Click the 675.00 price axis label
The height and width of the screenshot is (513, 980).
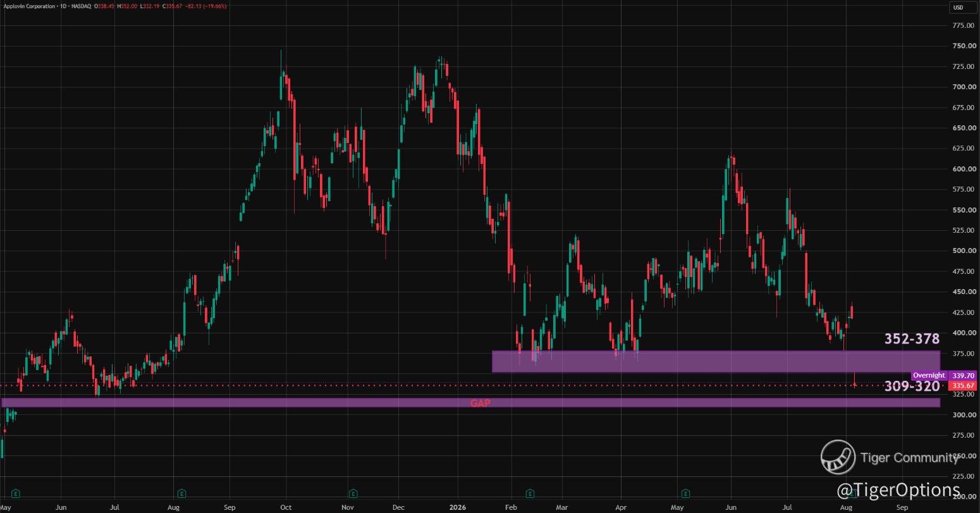pyautogui.click(x=962, y=108)
